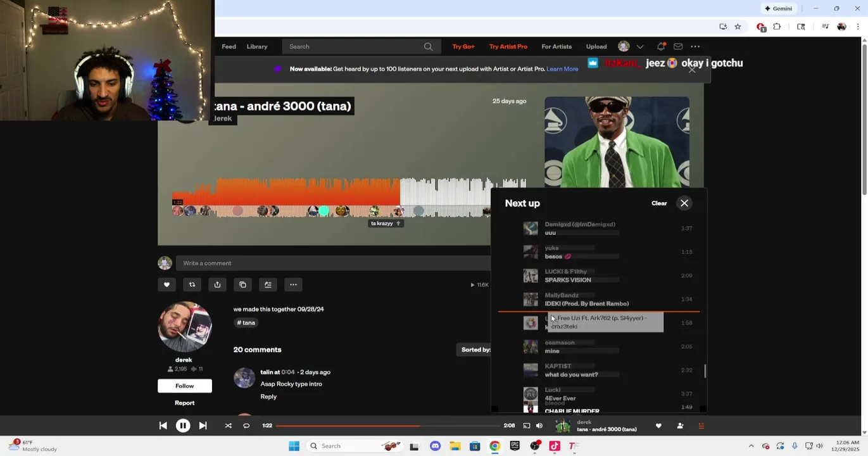Open SoundCloud header more menu dots
Viewport: 868px width, 456px height.
tap(695, 46)
